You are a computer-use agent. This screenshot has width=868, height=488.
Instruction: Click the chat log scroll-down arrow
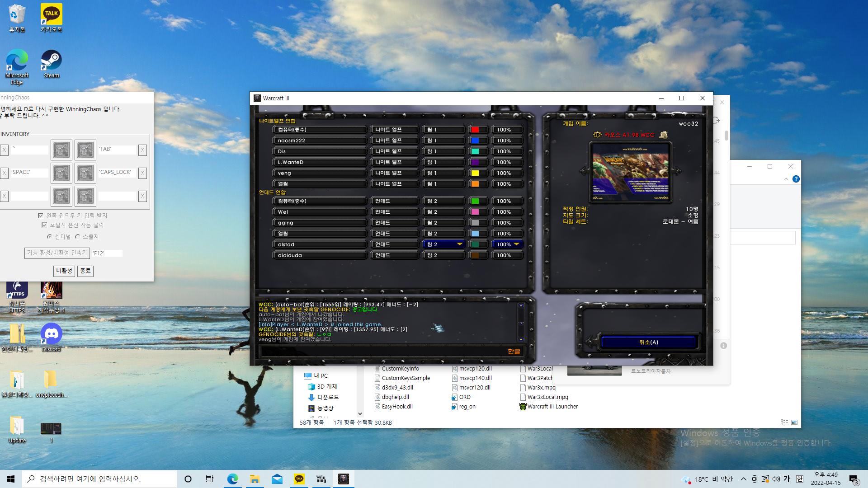[x=521, y=339]
